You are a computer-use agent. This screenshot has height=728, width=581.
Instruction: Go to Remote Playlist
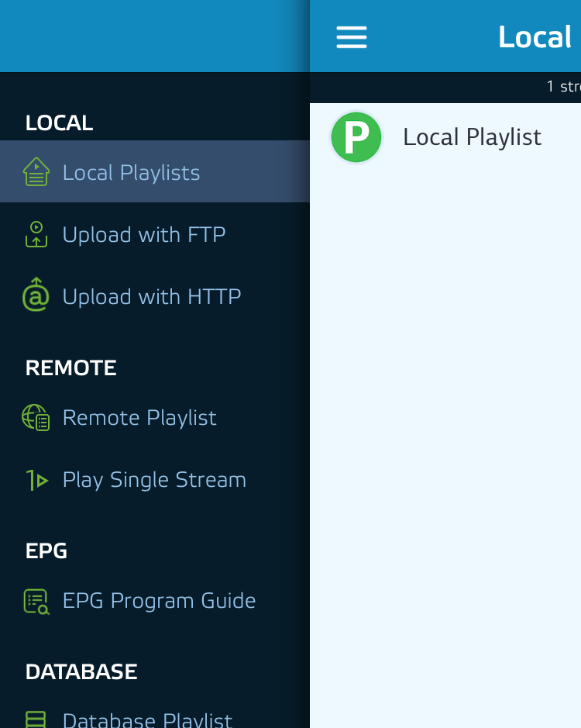pos(139,418)
